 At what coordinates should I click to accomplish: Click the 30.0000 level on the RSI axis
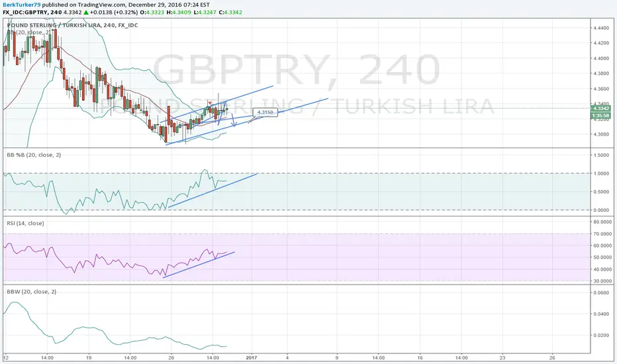pyautogui.click(x=602, y=281)
